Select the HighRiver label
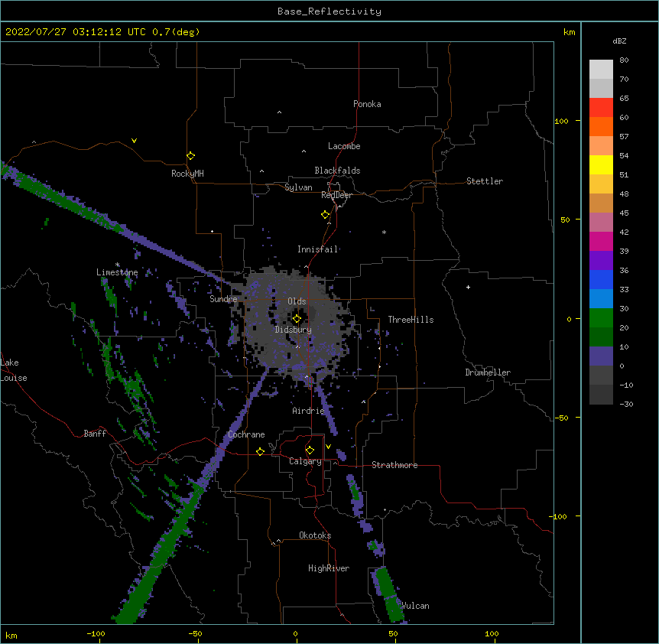 pyautogui.click(x=329, y=568)
